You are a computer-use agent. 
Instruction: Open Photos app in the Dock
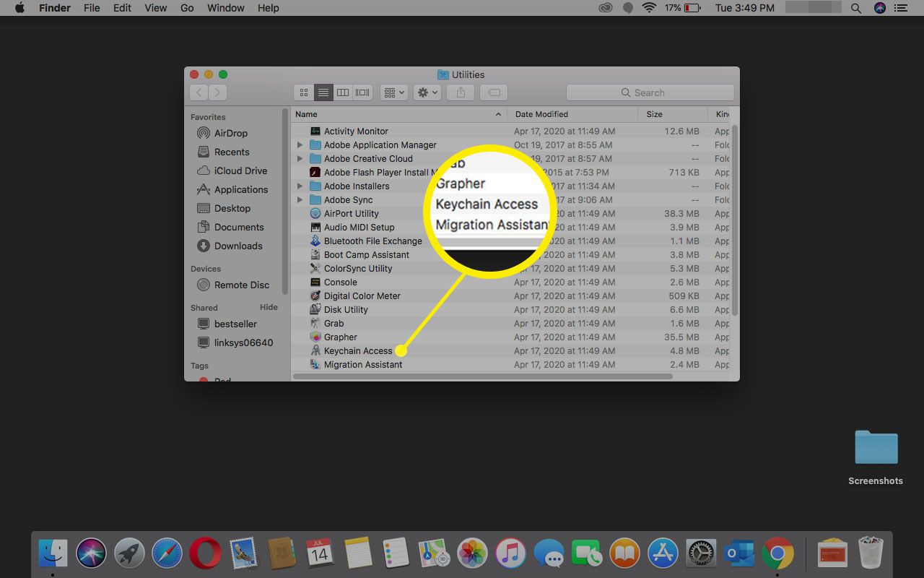click(x=472, y=554)
